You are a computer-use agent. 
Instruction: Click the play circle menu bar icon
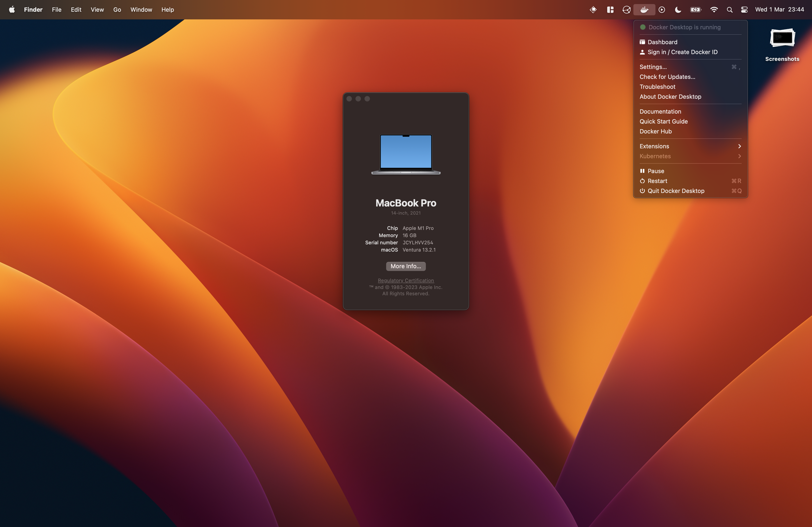pyautogui.click(x=662, y=9)
